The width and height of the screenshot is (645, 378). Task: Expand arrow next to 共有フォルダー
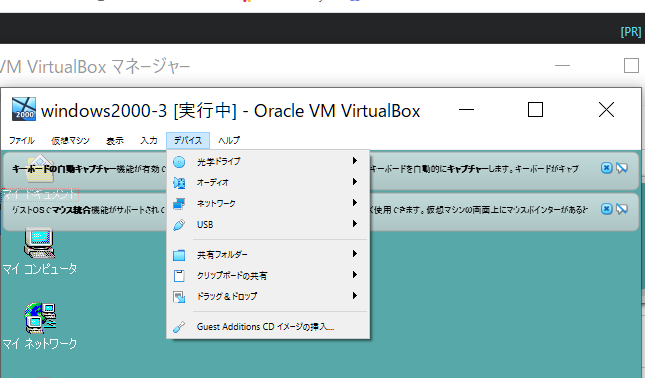[x=355, y=254]
